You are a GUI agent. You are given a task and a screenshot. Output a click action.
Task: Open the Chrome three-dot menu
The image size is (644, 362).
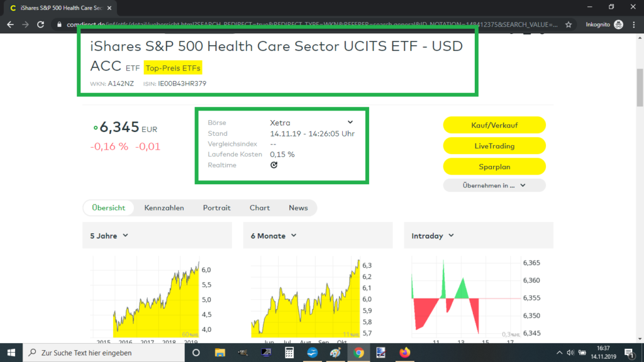click(x=634, y=25)
